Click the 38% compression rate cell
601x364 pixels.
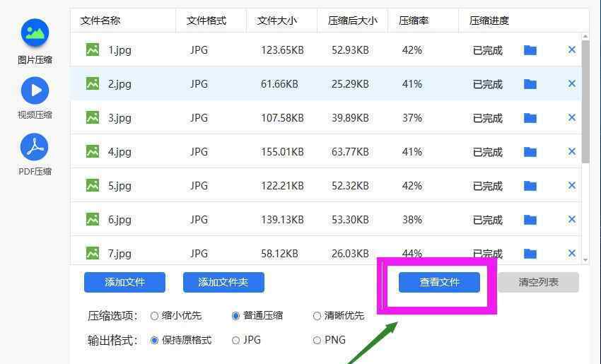coord(412,220)
